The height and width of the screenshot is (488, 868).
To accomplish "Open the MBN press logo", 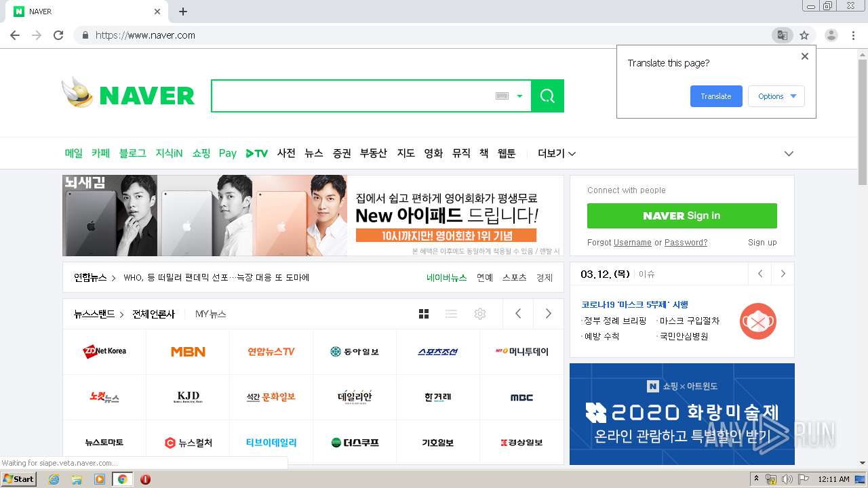I will [x=188, y=352].
